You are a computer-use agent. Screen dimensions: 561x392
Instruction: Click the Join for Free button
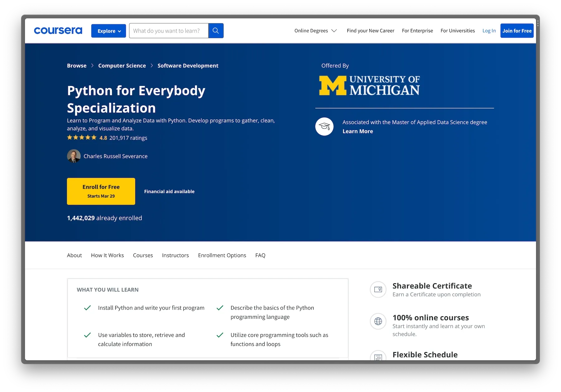(x=517, y=31)
